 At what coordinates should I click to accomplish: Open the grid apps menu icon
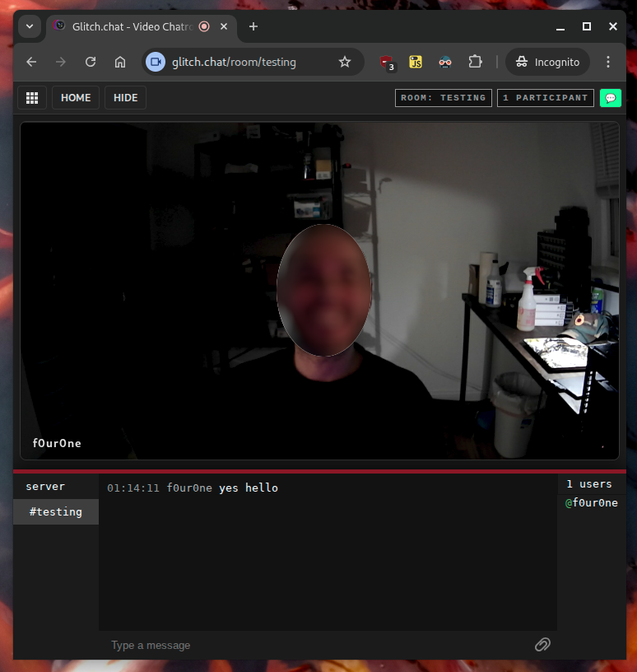[x=32, y=98]
